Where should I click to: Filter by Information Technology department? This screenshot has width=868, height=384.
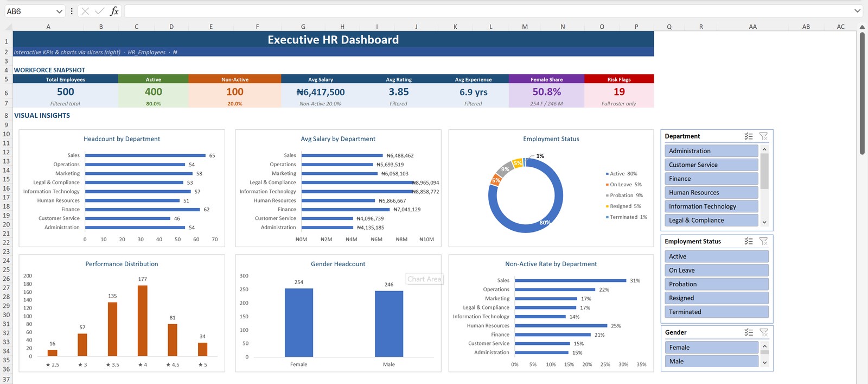coord(711,206)
